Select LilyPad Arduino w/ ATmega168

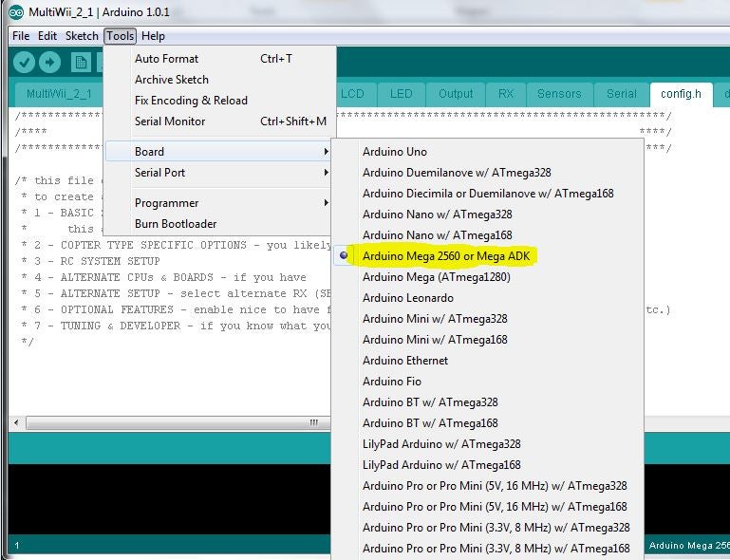coord(488,465)
